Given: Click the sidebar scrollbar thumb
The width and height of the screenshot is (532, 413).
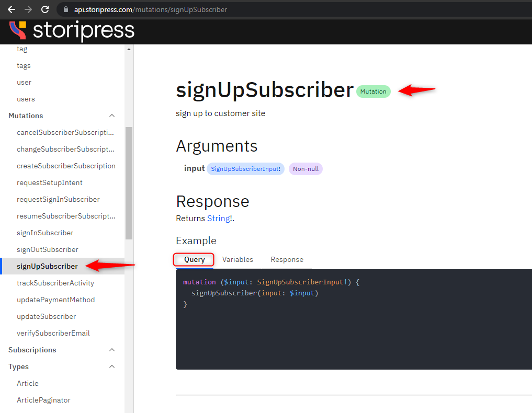Looking at the screenshot, I should tap(129, 183).
